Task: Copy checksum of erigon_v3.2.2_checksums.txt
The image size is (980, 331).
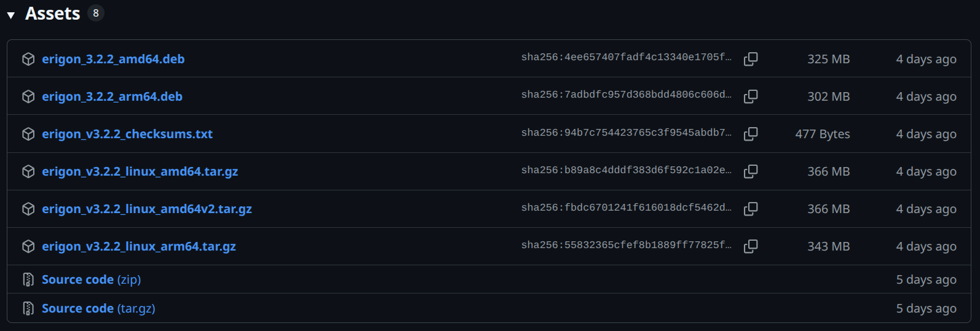Action: pos(751,134)
